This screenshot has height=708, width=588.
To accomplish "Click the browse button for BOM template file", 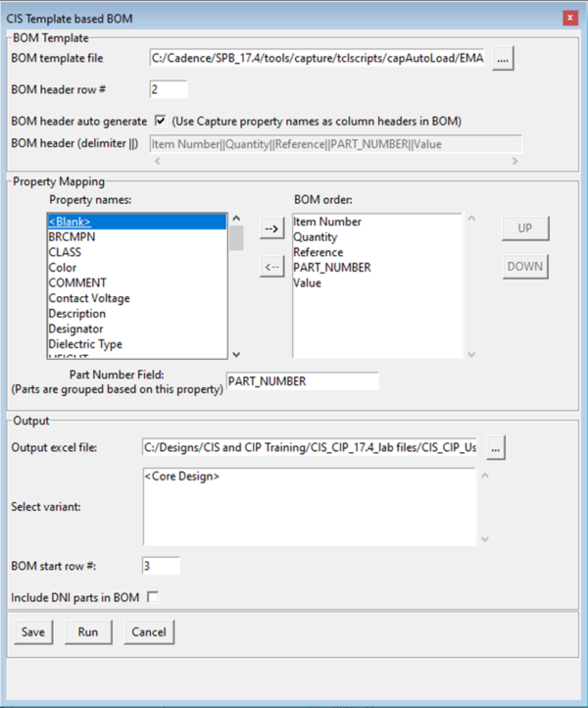I will tap(504, 59).
